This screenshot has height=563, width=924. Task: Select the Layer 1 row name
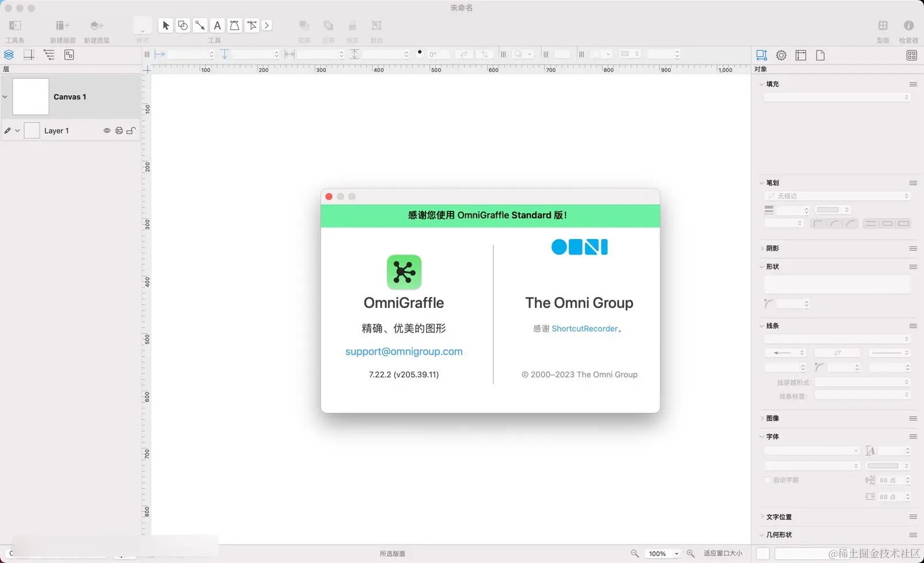56,130
